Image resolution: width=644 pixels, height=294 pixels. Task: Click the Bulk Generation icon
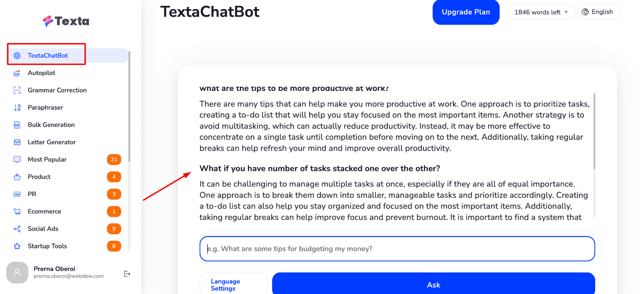(x=17, y=125)
